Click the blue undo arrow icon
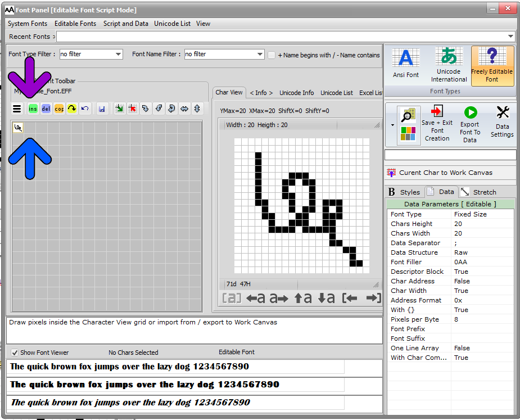The image size is (520, 420). (85, 109)
